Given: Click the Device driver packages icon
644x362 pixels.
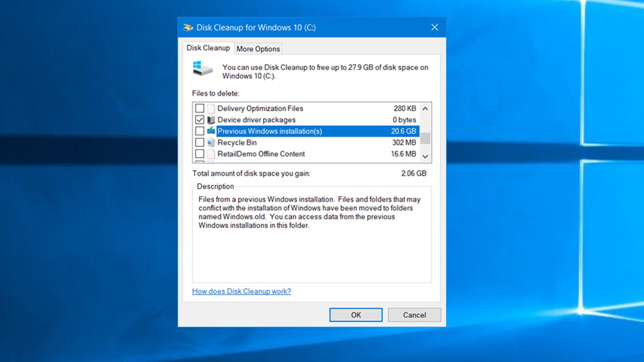Looking at the screenshot, I should tap(211, 120).
